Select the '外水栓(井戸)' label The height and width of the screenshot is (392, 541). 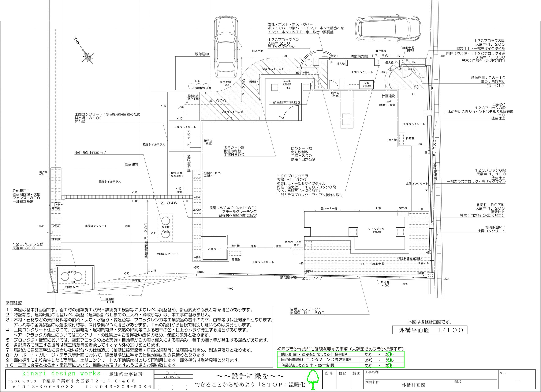click(212, 173)
